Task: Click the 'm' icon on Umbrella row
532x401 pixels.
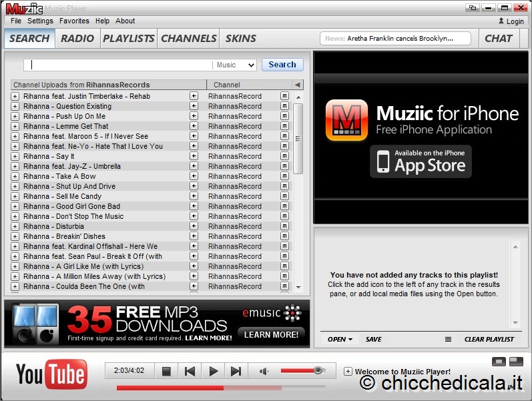Action: point(284,166)
